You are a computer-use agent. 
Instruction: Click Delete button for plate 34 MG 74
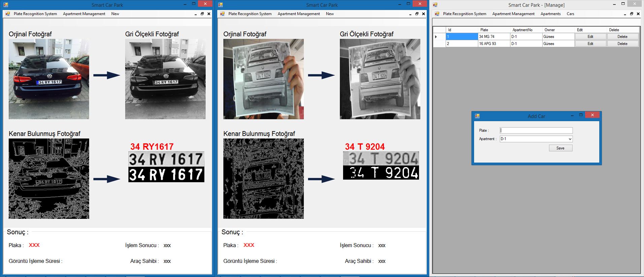click(x=622, y=37)
